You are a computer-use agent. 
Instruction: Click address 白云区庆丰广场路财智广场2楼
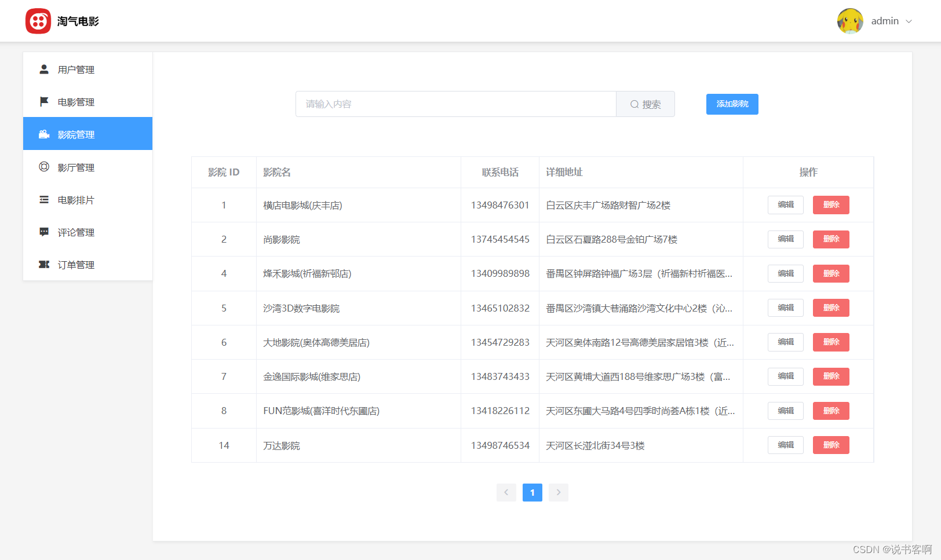click(608, 206)
